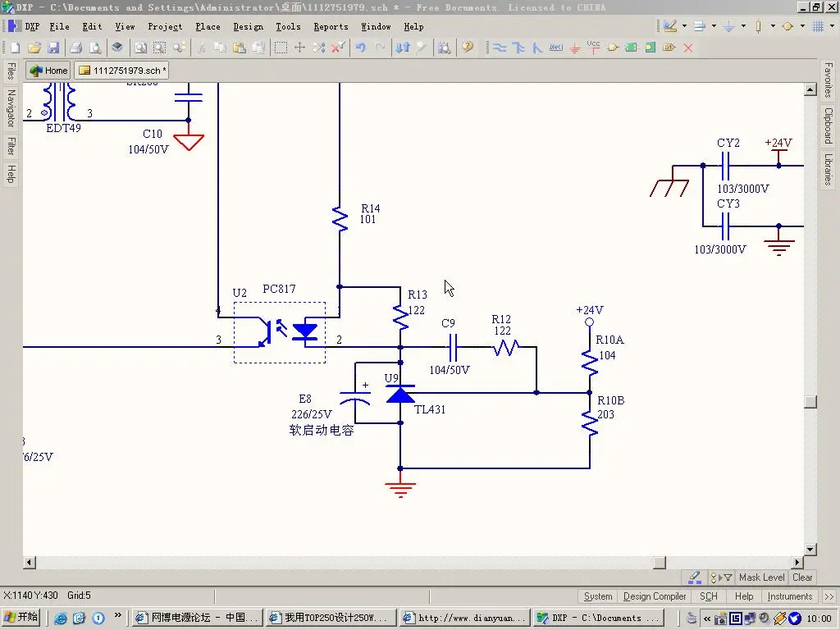This screenshot has width=840, height=630.
Task: Open the Browse Component Libraries binoculars icon
Action: (444, 48)
